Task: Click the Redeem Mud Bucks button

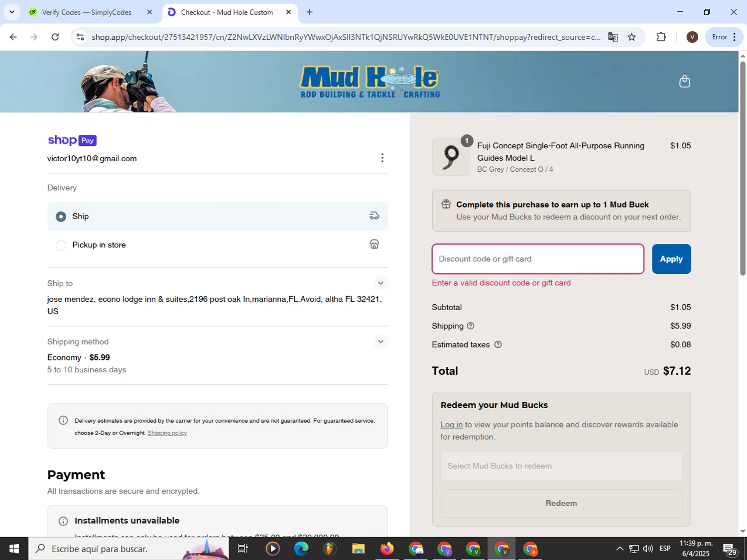Action: click(561, 503)
